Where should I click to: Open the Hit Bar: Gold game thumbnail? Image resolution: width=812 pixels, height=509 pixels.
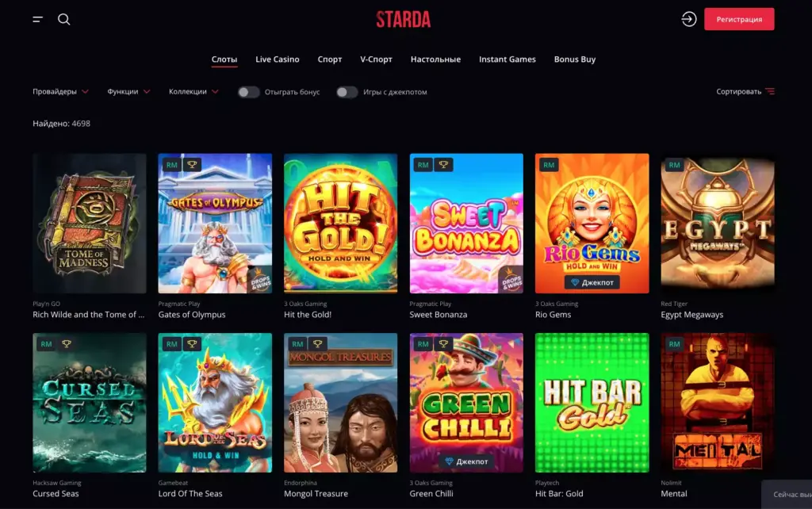coord(592,402)
